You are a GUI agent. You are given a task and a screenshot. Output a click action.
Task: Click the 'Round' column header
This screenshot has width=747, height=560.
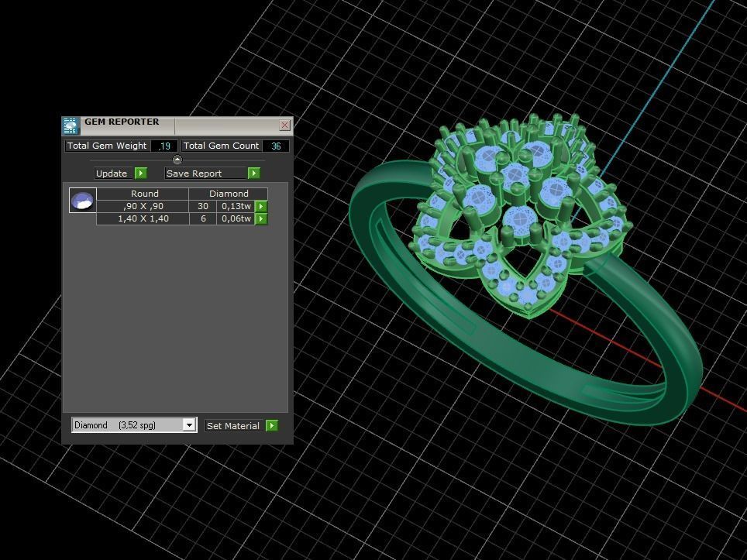coord(143,194)
